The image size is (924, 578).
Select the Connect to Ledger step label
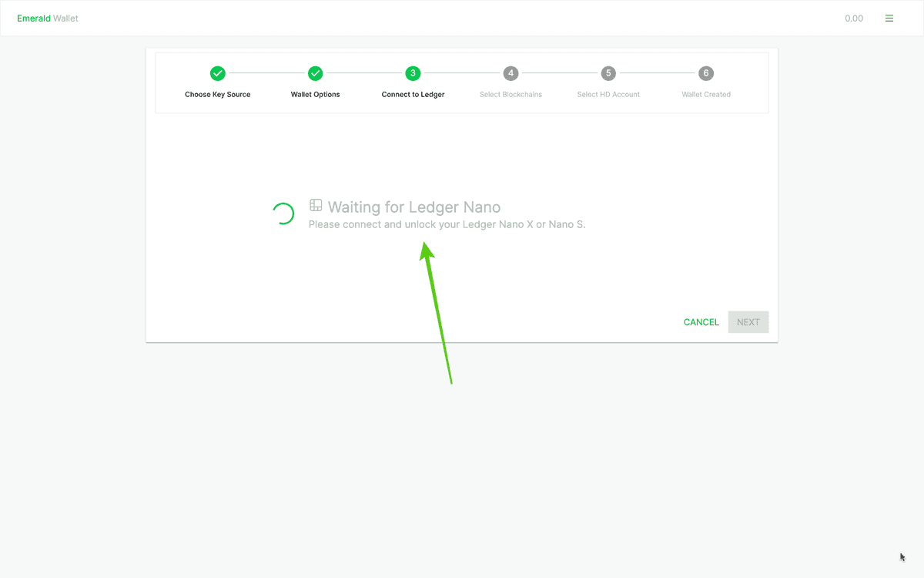pyautogui.click(x=413, y=94)
